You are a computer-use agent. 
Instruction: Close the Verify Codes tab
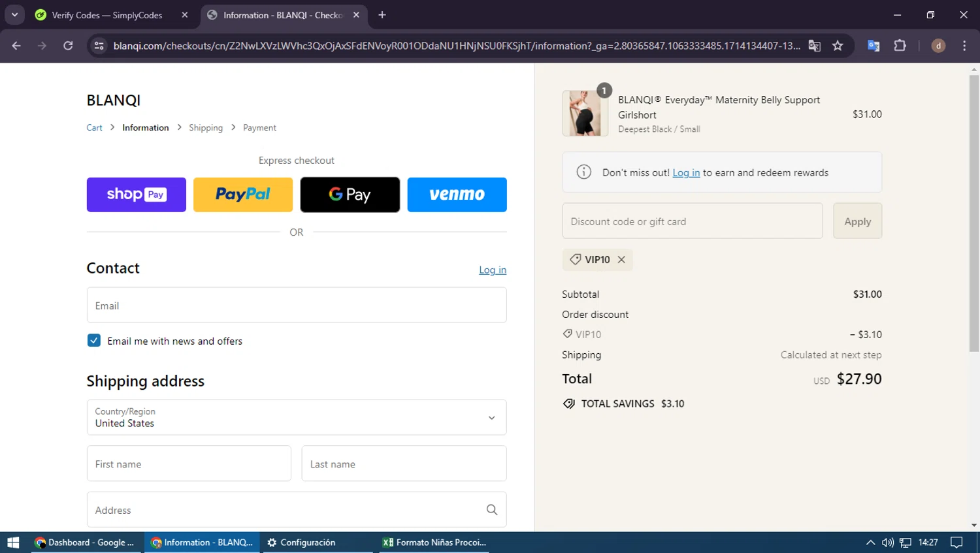click(185, 15)
